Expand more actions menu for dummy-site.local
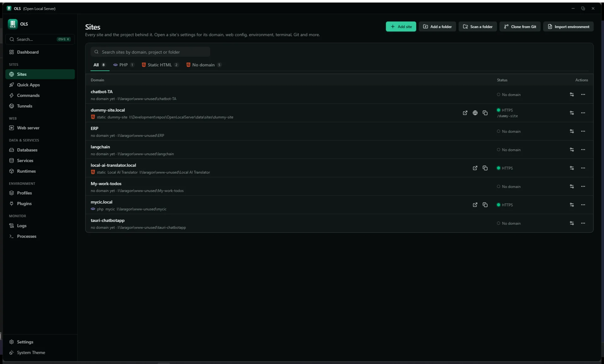Viewport: 604px width, 364px height. click(583, 113)
